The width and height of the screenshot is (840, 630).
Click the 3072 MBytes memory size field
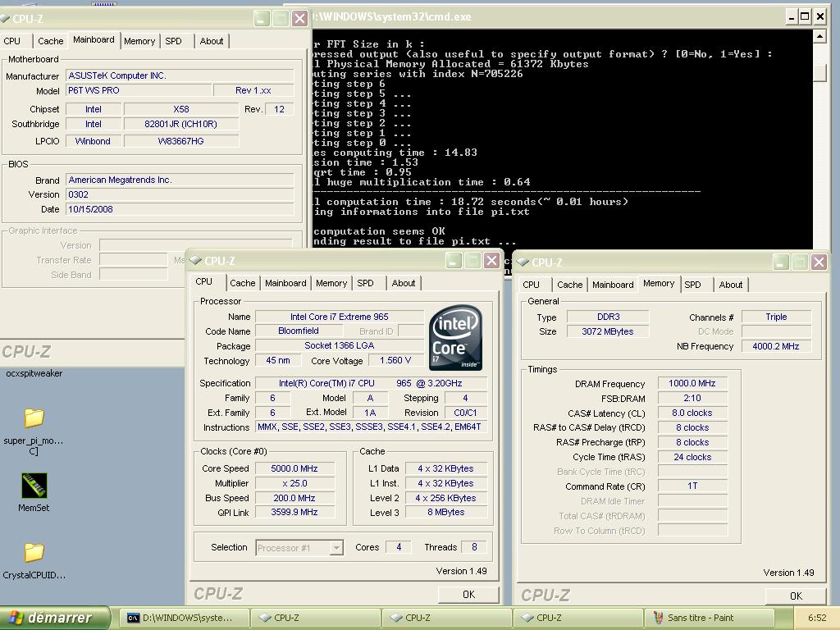[608, 331]
